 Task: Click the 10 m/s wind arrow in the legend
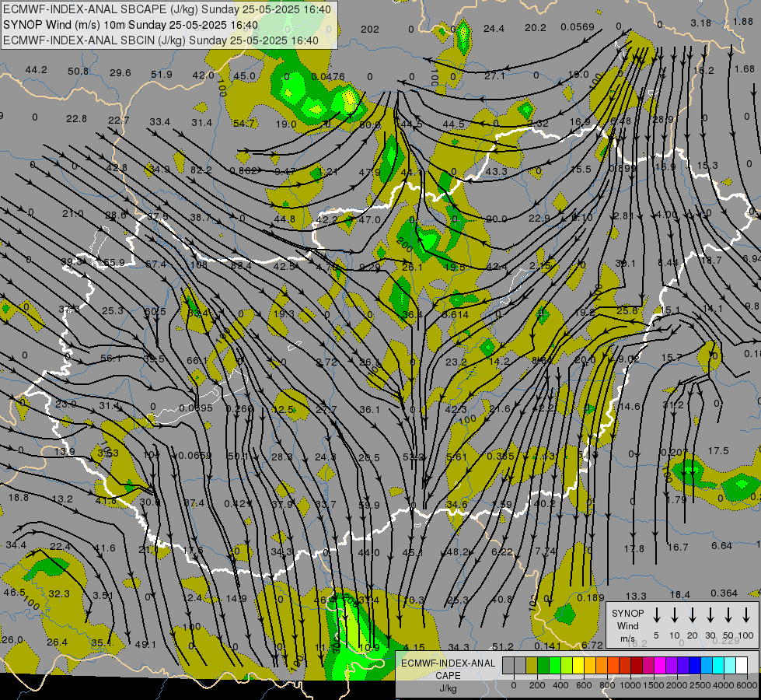tap(675, 614)
